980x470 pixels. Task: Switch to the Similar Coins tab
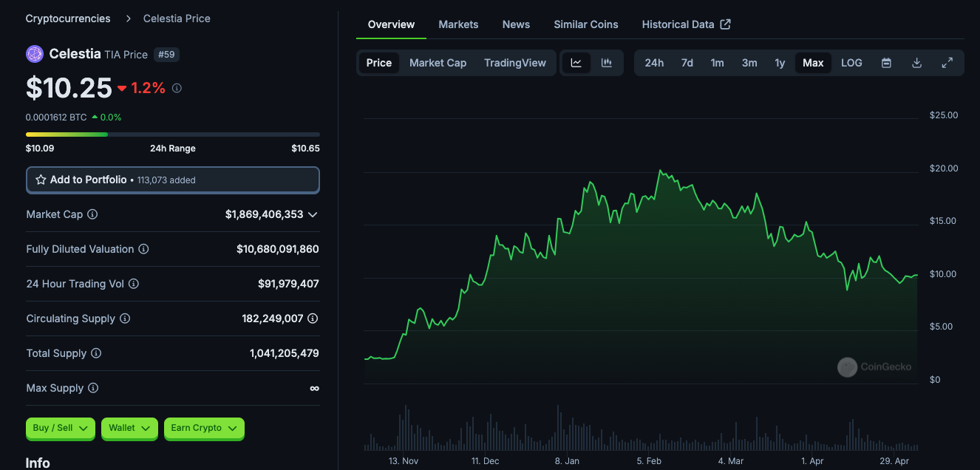(586, 24)
